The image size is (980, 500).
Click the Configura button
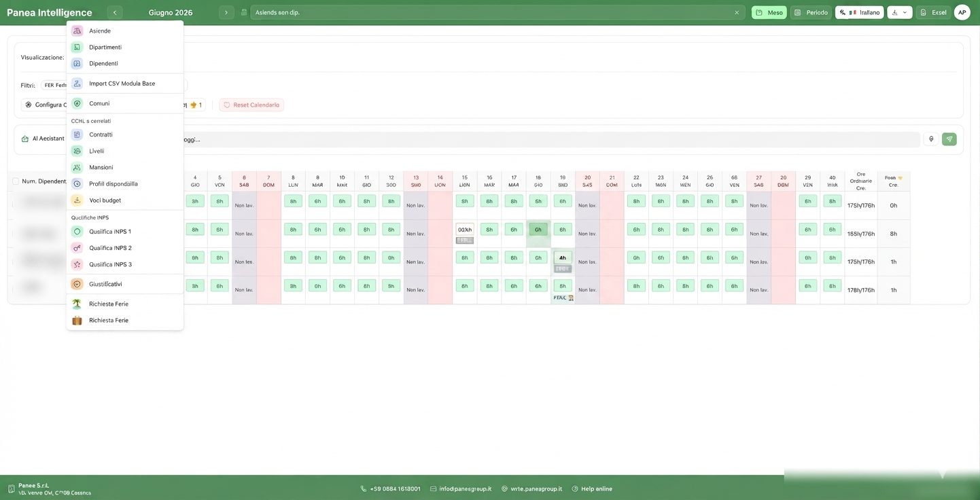pyautogui.click(x=45, y=105)
